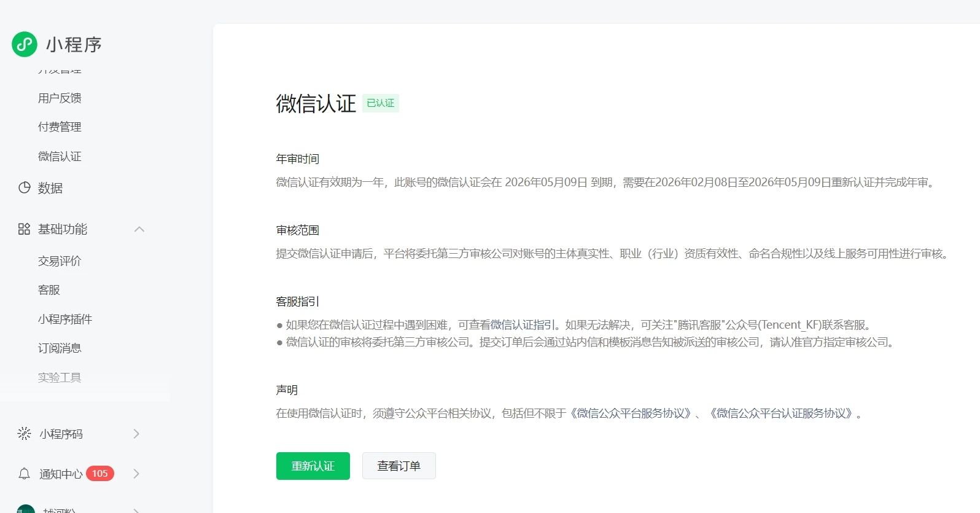Select 微信认证 in the sidebar
Viewport: 980px width, 513px height.
(60, 156)
